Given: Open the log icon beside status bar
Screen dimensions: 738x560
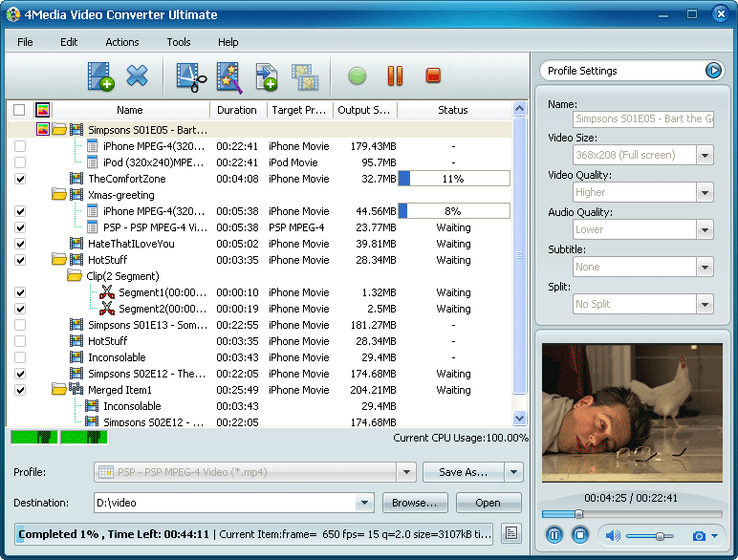Looking at the screenshot, I should point(511,533).
